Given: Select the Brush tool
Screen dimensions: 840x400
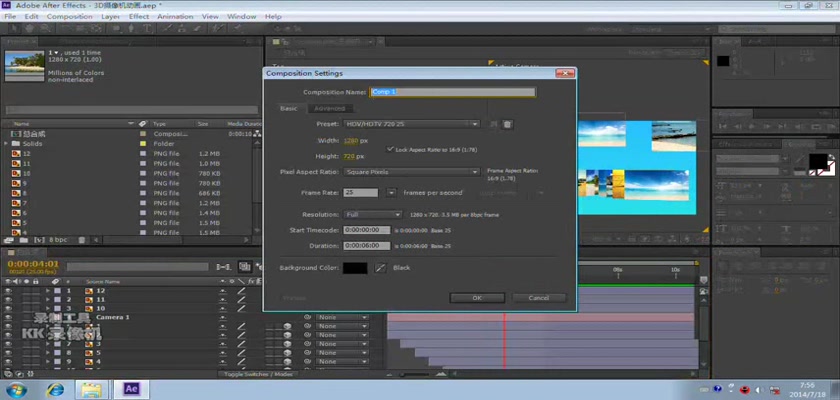Looking at the screenshot, I should tap(167, 28).
